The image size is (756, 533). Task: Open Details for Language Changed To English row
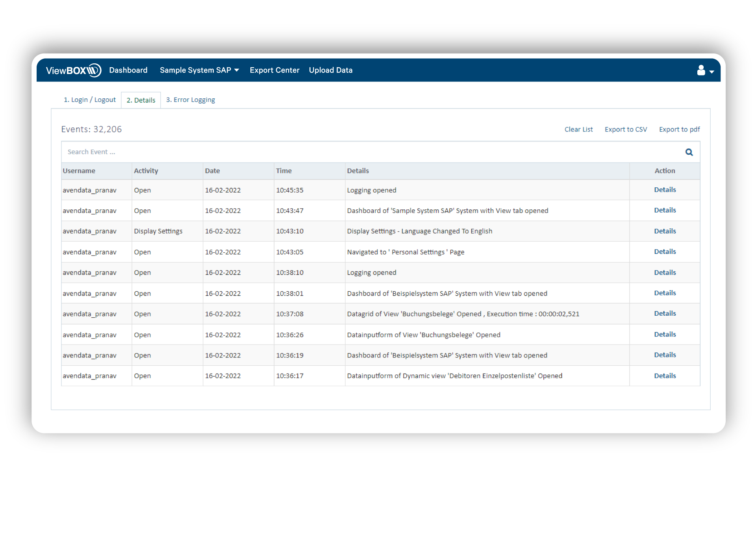665,231
